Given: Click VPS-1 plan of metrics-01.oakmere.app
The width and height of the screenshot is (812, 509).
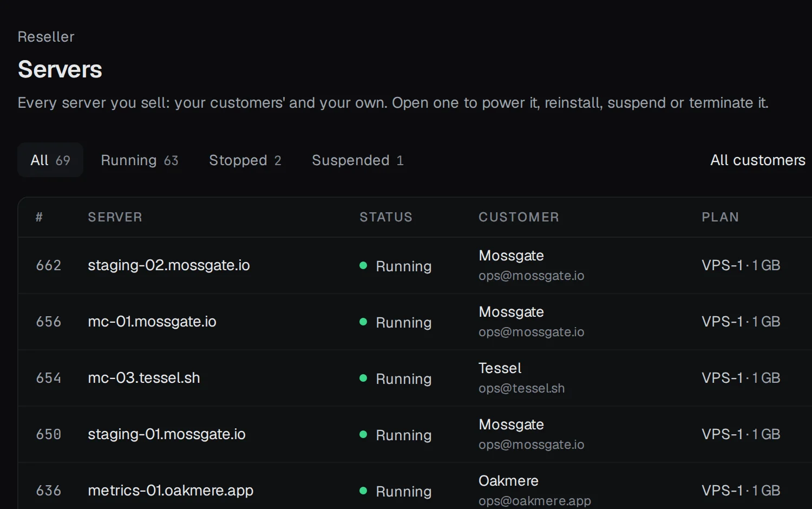Looking at the screenshot, I should 741,491.
